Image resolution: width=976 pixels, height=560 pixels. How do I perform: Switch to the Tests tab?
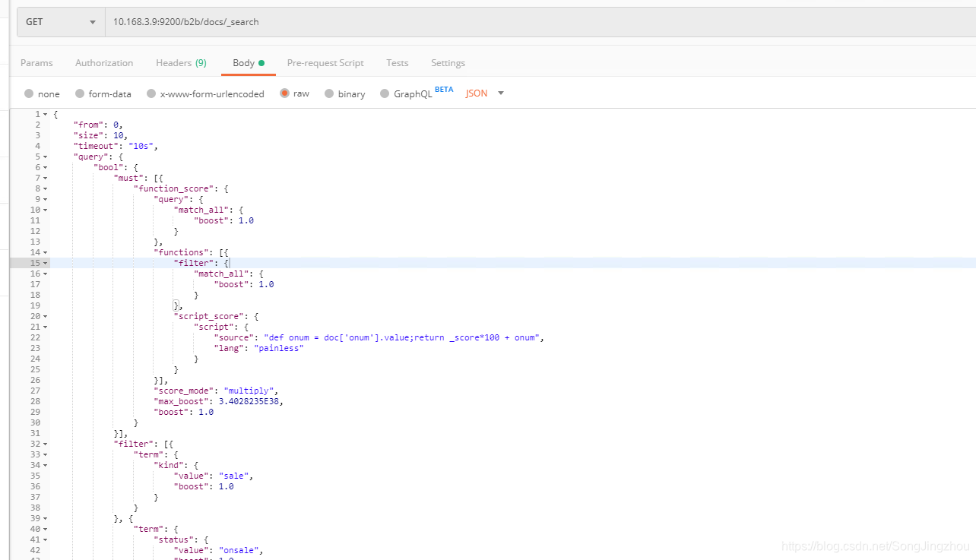(x=397, y=62)
